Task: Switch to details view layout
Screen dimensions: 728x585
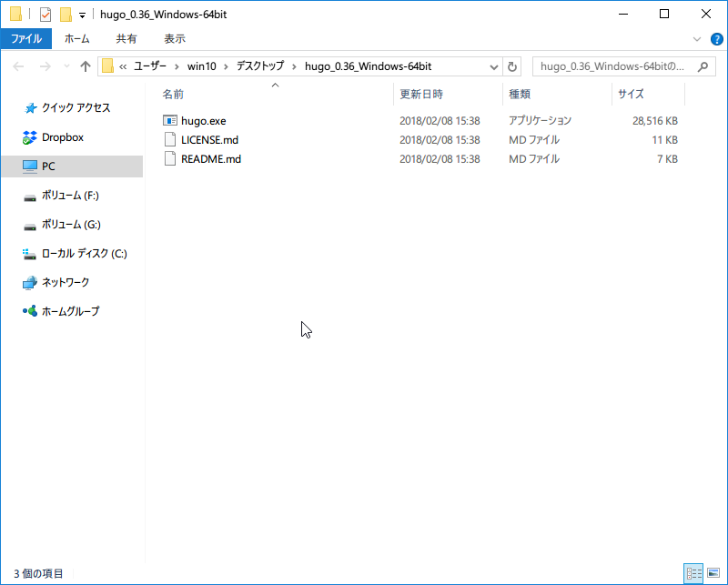Action: coord(694,573)
